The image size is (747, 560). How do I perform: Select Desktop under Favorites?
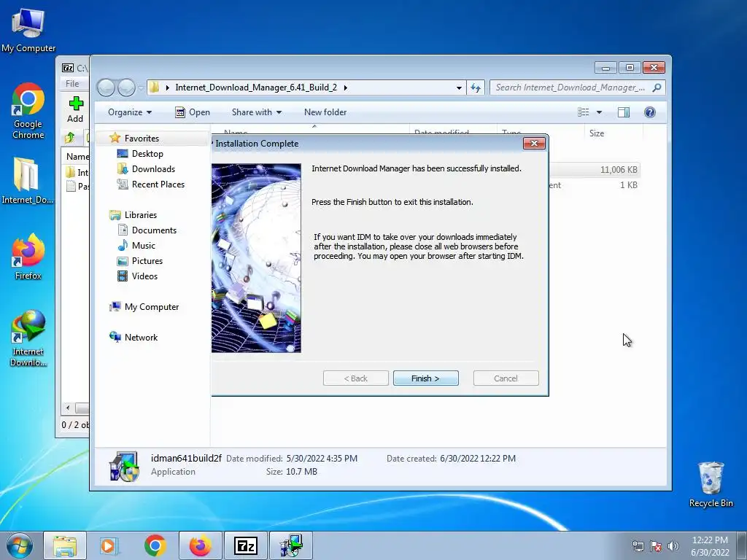[x=147, y=154]
